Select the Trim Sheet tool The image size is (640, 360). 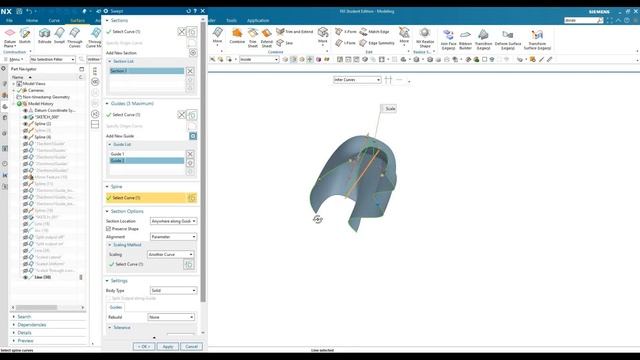coord(253,38)
